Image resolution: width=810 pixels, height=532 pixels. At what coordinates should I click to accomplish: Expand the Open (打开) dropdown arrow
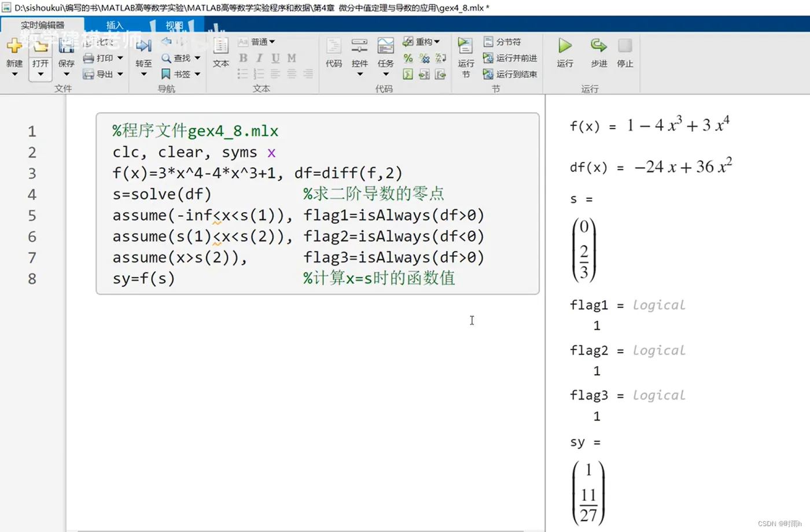click(41, 74)
